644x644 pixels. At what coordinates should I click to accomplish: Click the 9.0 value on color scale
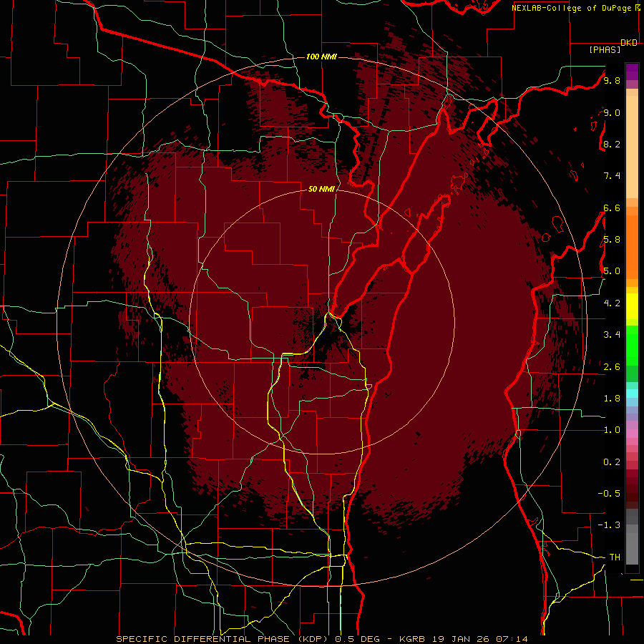(612, 112)
